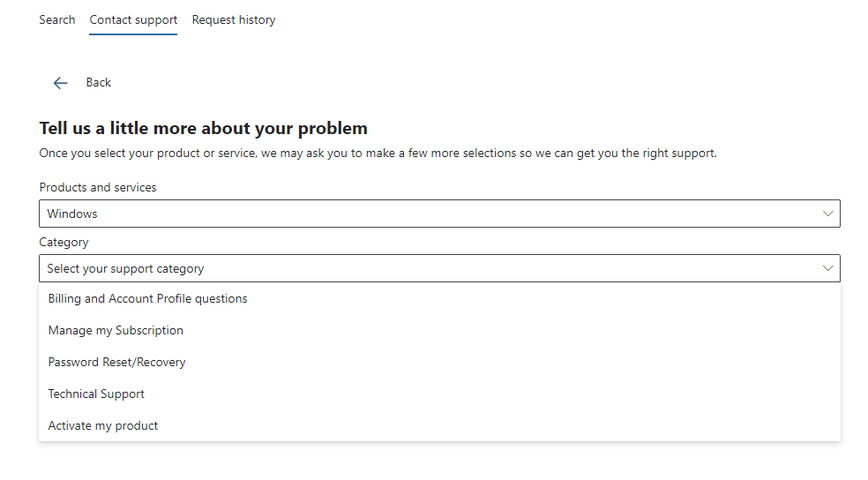868x480 pixels.
Task: Select the Manage my Subscription option
Action: click(x=439, y=331)
